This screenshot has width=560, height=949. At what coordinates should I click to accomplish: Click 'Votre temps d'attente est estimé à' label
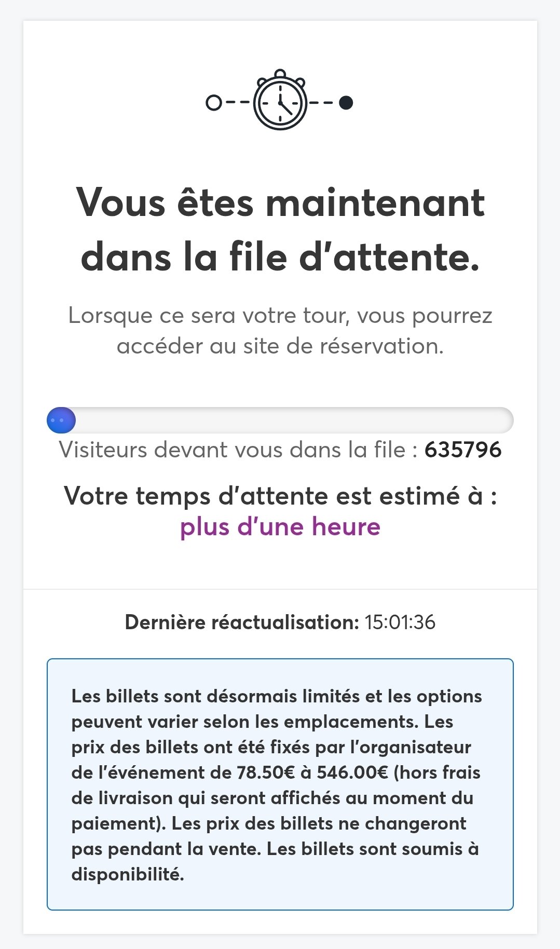pyautogui.click(x=280, y=496)
